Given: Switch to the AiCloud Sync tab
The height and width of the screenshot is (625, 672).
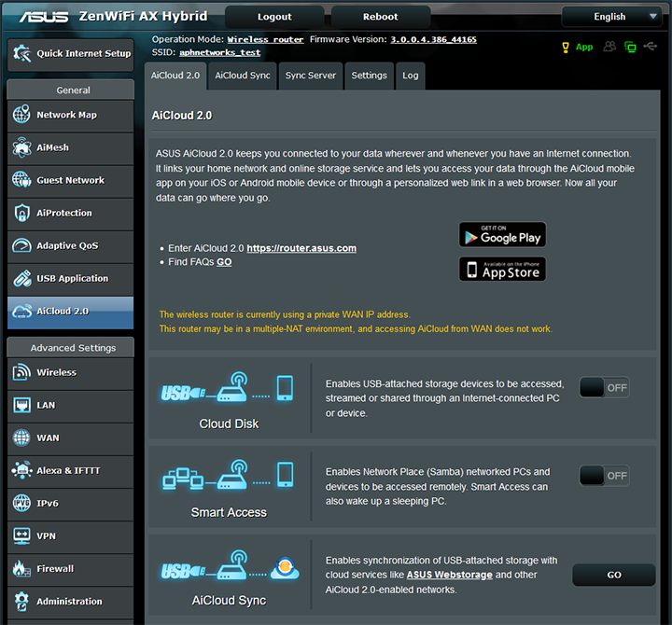Looking at the screenshot, I should (x=243, y=76).
